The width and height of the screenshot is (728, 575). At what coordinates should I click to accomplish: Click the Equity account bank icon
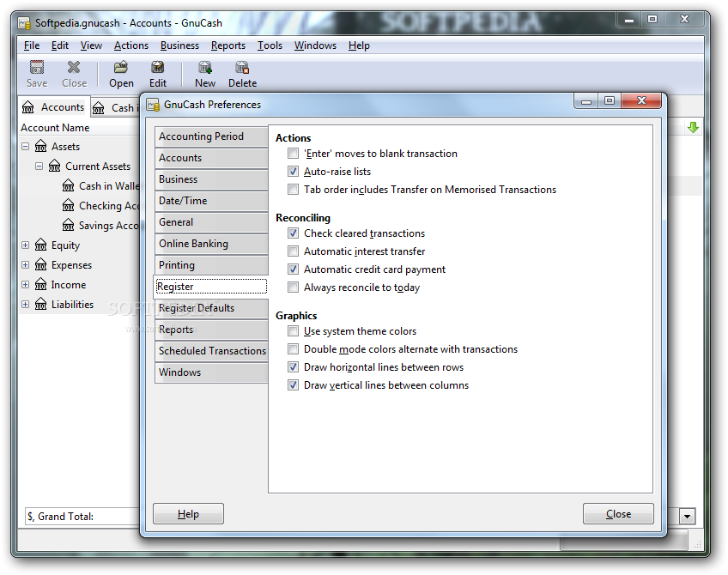point(41,245)
